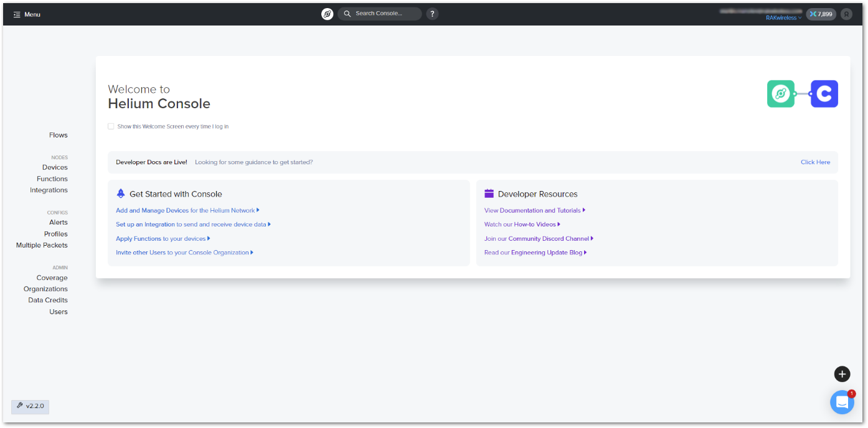The image size is (868, 428).
Task: Click the black plus add button
Action: tap(842, 374)
